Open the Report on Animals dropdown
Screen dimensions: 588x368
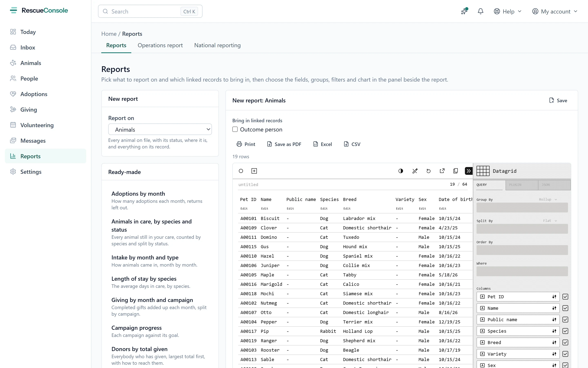tap(160, 129)
